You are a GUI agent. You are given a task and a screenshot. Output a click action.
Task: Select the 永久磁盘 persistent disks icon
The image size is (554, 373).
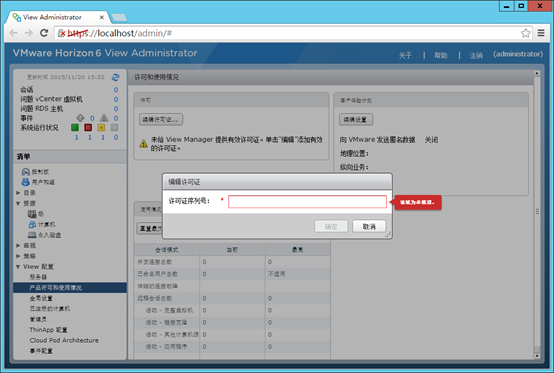pos(32,235)
